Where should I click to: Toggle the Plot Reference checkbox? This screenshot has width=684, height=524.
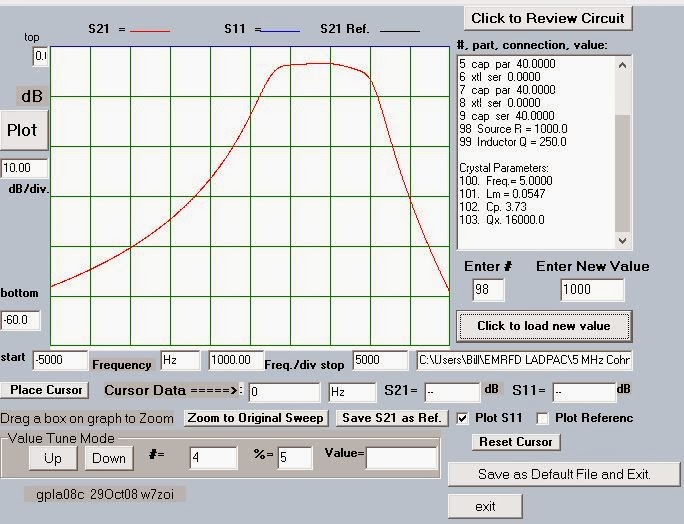(x=543, y=418)
